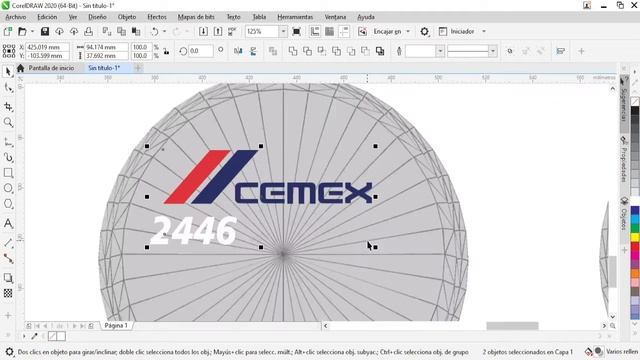Click the Open folder icon
The image size is (640, 360).
(x=22, y=31)
